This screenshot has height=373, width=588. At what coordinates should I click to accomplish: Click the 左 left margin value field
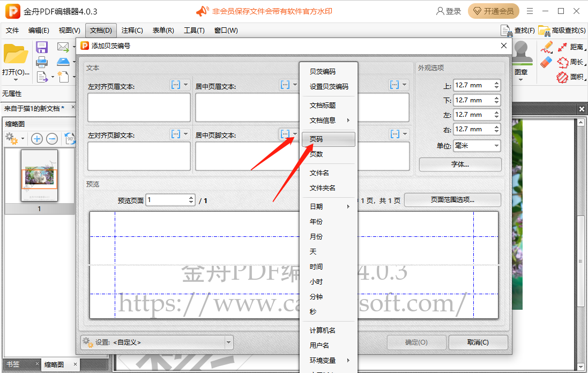coord(473,115)
